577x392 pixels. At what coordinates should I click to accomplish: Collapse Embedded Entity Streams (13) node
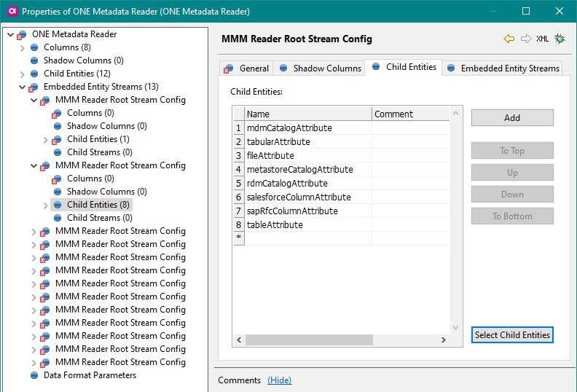pos(22,87)
